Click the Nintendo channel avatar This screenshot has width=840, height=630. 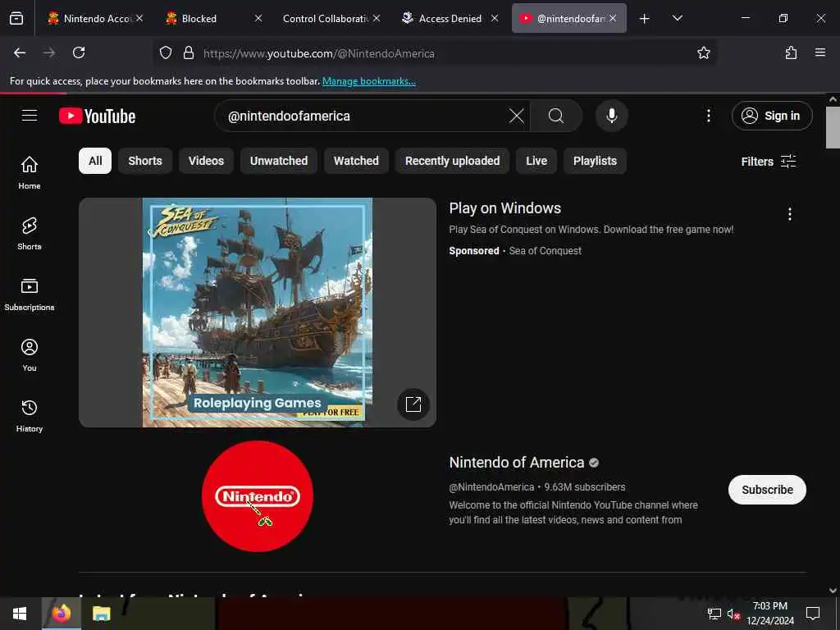(x=257, y=496)
